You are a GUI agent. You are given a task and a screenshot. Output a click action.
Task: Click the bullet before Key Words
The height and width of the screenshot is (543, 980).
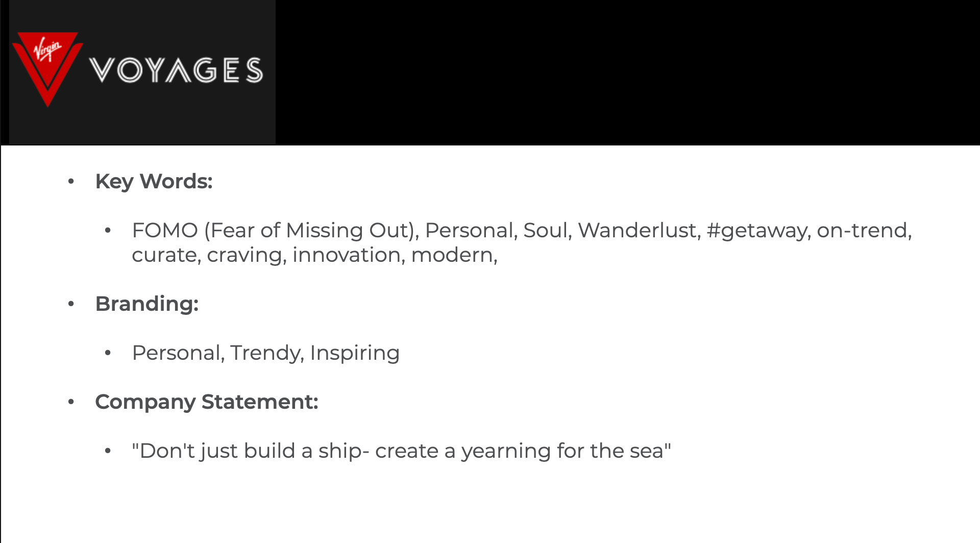coord(71,181)
